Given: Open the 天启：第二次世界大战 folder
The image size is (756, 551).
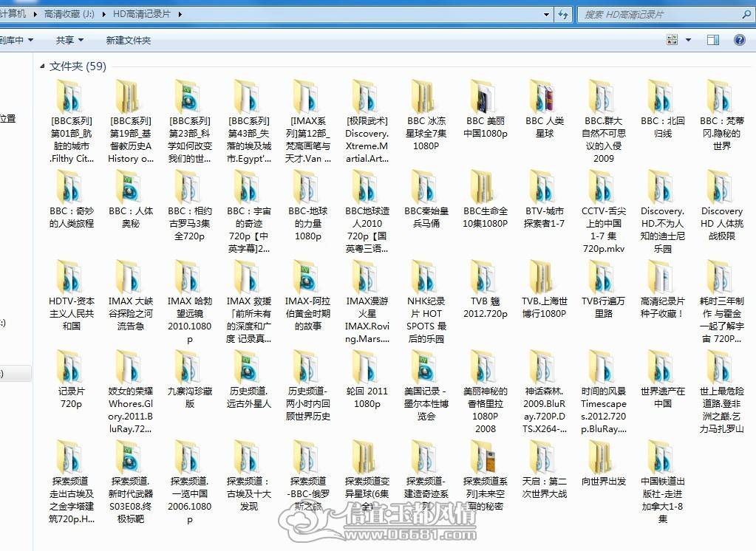Looking at the screenshot, I should [x=545, y=470].
